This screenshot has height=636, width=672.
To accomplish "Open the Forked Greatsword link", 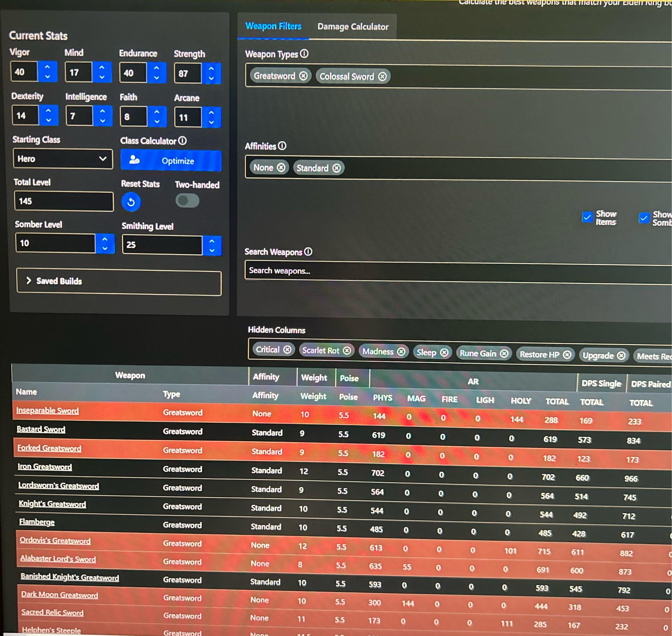I will [x=49, y=448].
